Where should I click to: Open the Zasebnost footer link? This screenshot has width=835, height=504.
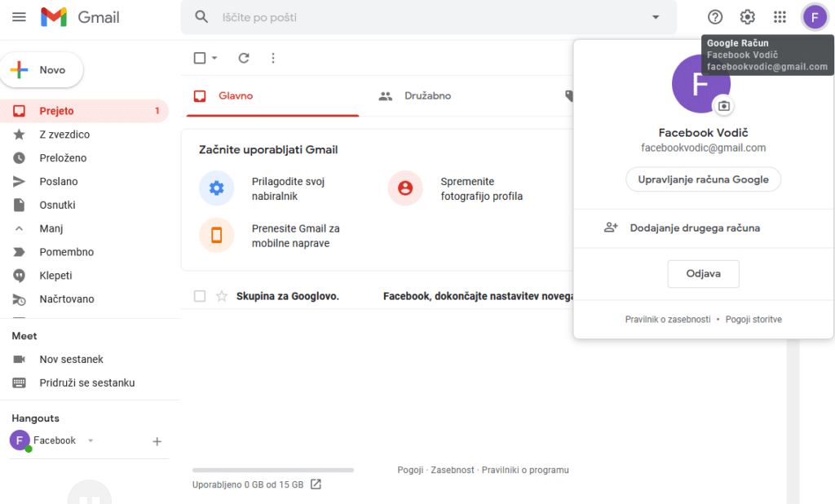click(452, 470)
